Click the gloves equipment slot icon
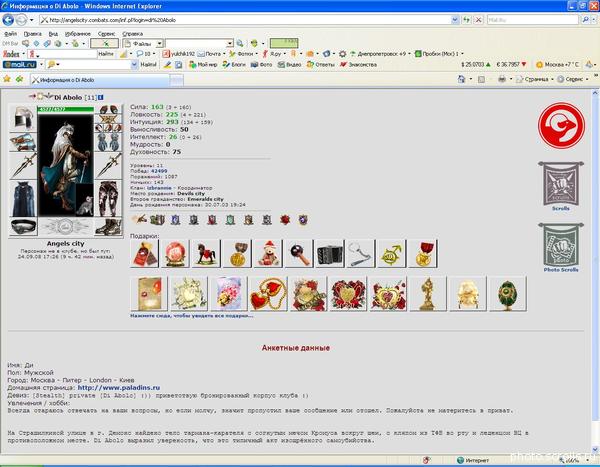Image resolution: width=600 pixels, height=467 pixels. pyautogui.click(x=109, y=142)
